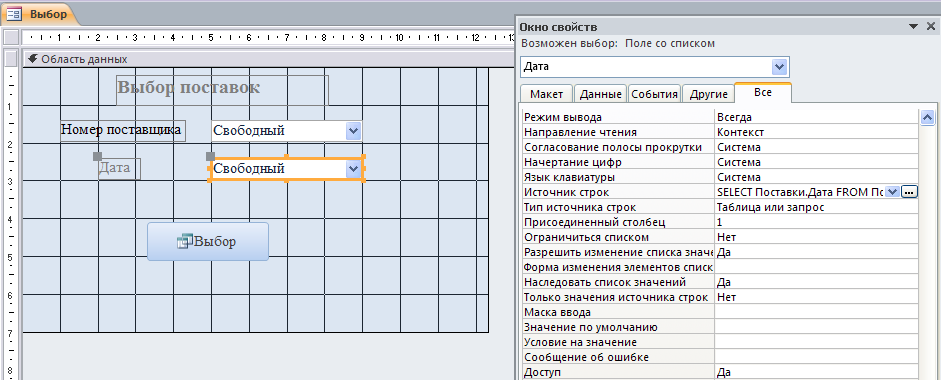Click the Начертание цифр value Система

click(816, 162)
